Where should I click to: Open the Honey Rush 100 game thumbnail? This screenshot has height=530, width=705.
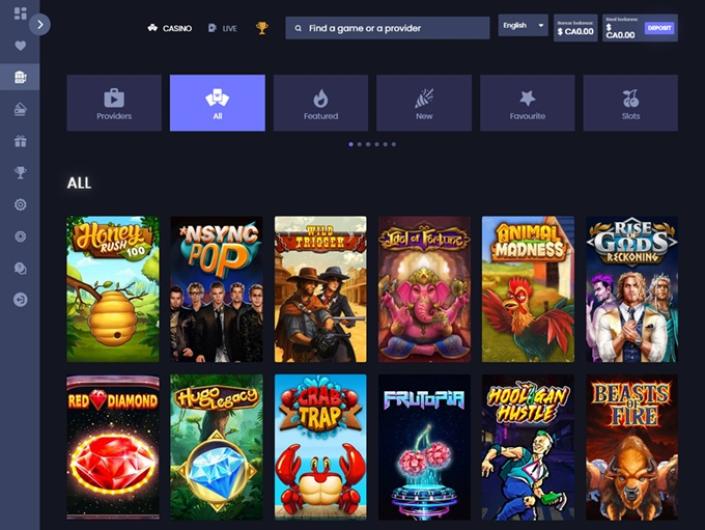click(x=113, y=289)
